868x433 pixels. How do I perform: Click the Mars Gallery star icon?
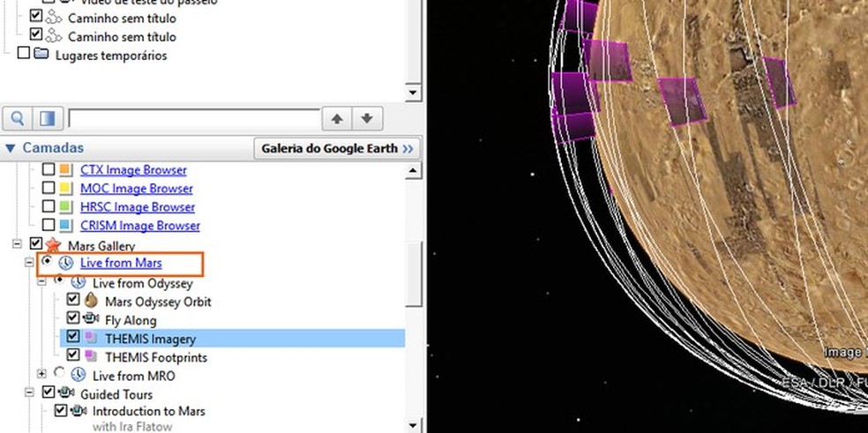point(52,245)
